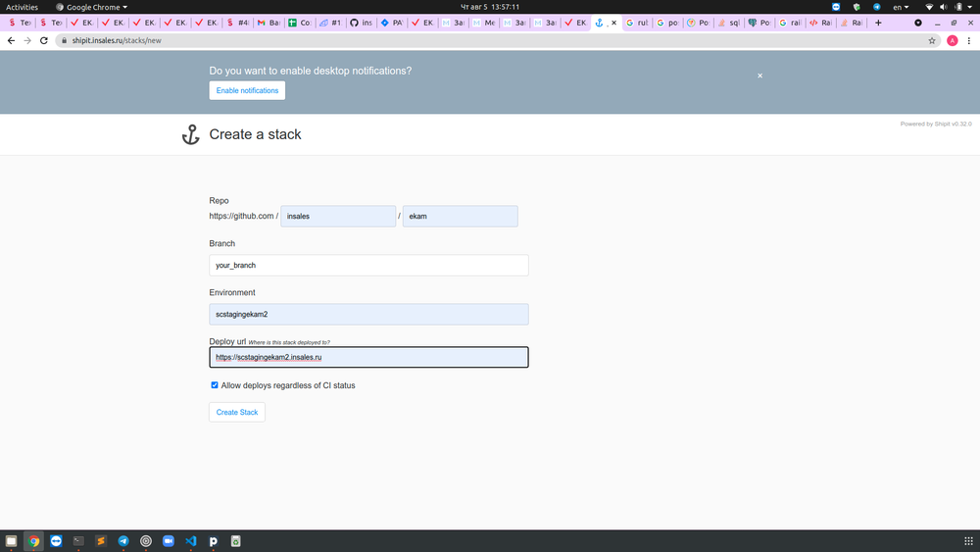Open TeamViewer from the taskbar
Image resolution: width=980 pixels, height=552 pixels.
56,541
